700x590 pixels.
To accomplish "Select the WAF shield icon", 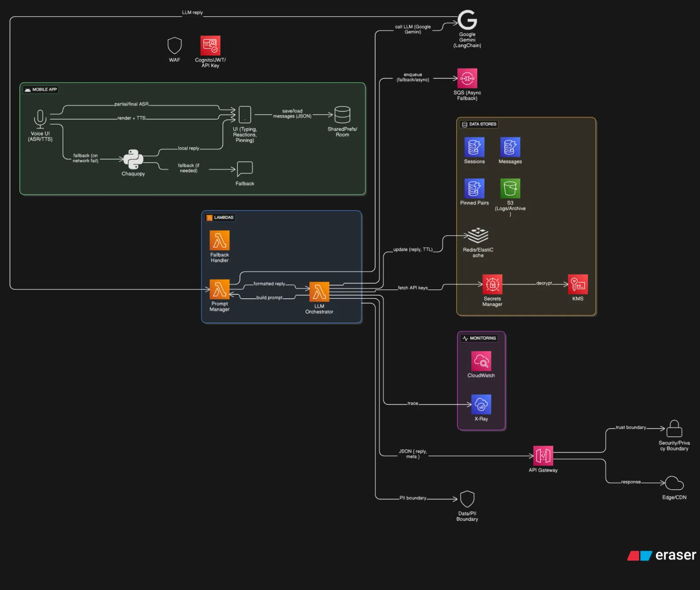I will (175, 46).
